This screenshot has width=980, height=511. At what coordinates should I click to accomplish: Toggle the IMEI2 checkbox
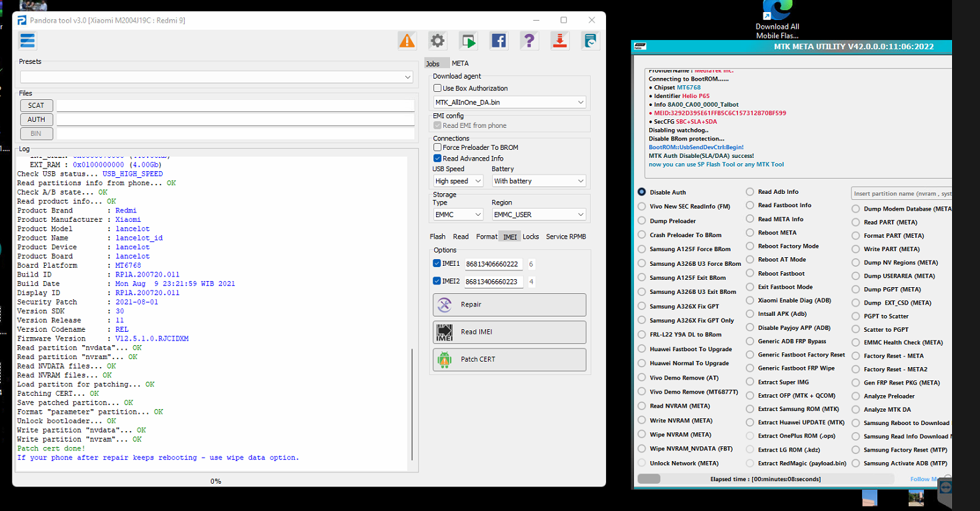437,281
